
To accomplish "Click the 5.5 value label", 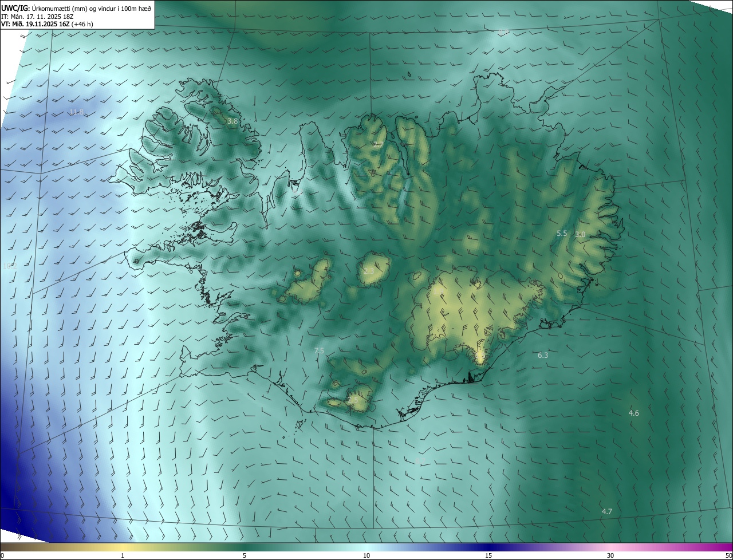I will point(562,233).
